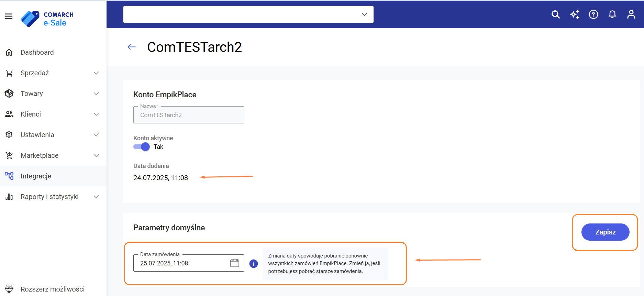644x296 pixels.
Task: Click the ComTESTarch2 page heading
Action: [x=195, y=47]
